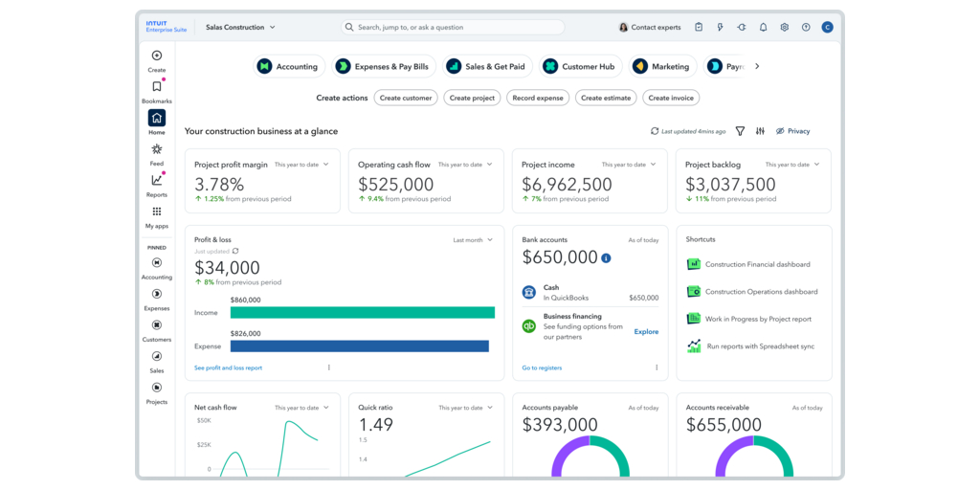Image resolution: width=980 pixels, height=490 pixels.
Task: Open Project profit margin period dropdown
Action: tap(301, 165)
